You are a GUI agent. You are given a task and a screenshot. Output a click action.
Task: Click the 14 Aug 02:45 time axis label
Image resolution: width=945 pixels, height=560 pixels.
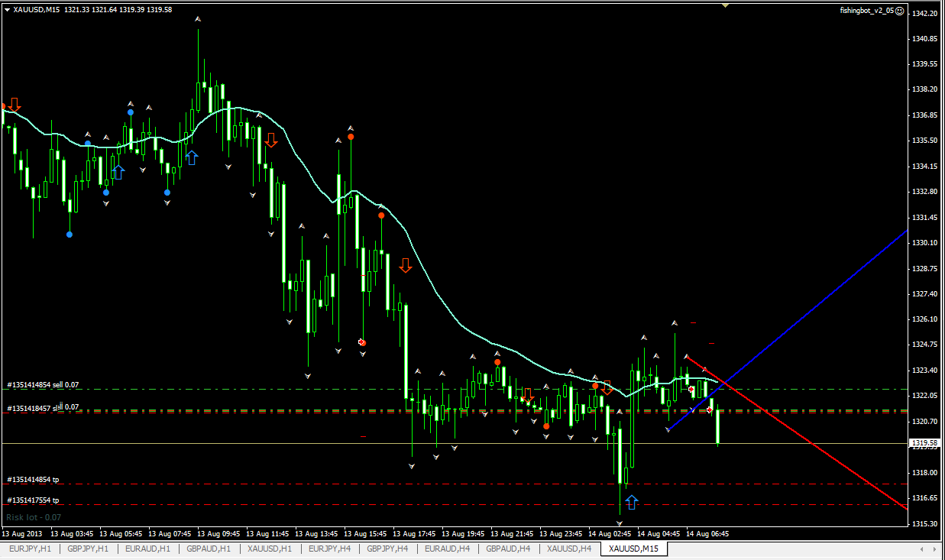click(x=610, y=534)
